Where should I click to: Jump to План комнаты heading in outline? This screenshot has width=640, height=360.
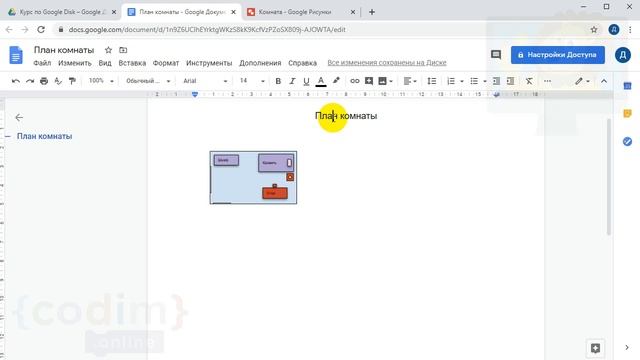44,136
